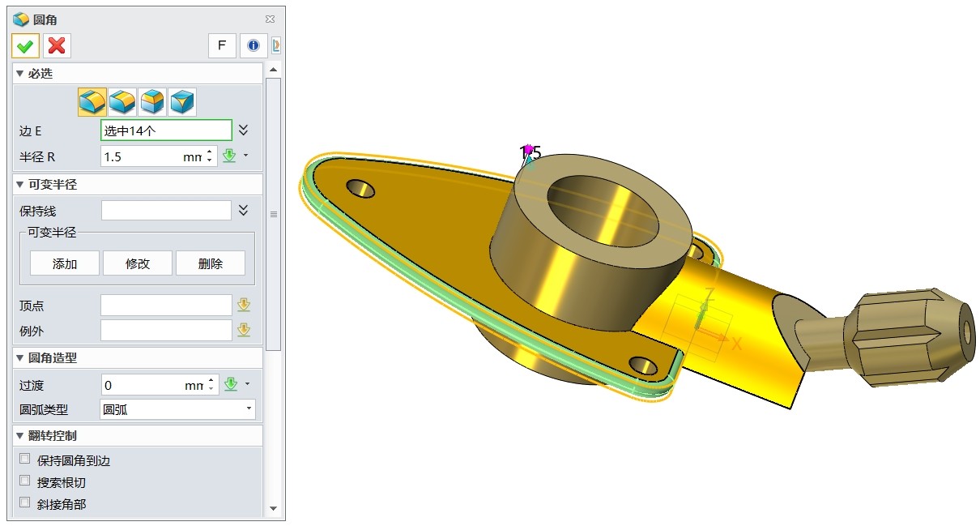The width and height of the screenshot is (980, 526).
Task: Click the F button in the fillet panel
Action: [222, 45]
